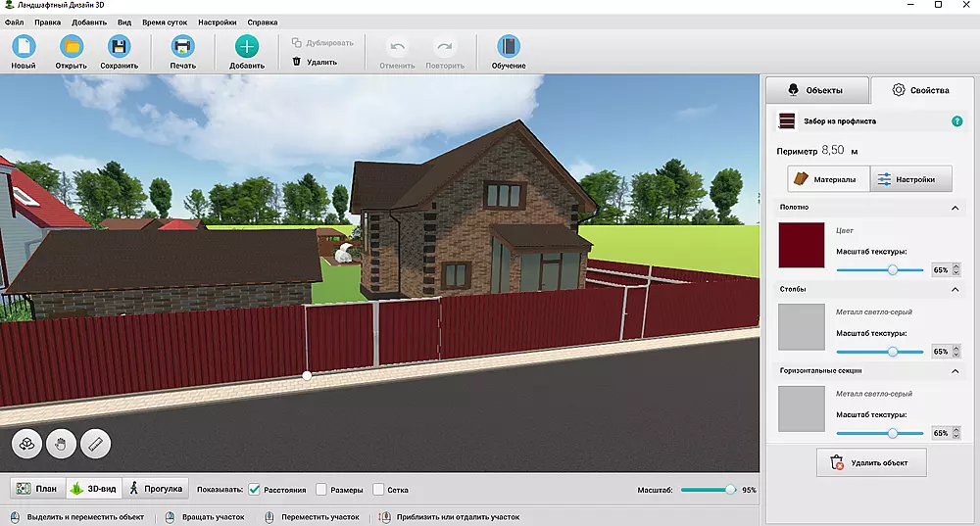Click the New project icon
Screen dimensions: 980x526
coord(24,46)
